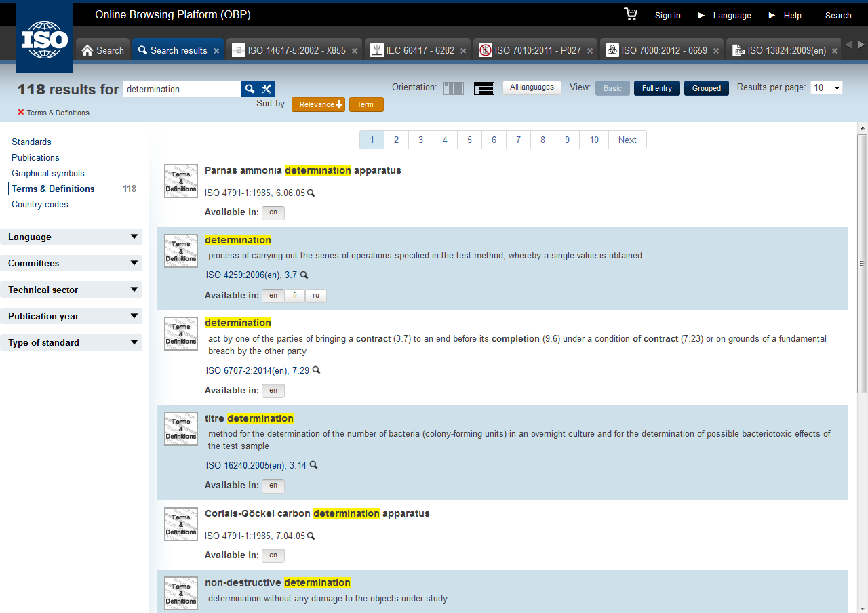This screenshot has width=868, height=613.
Task: Close the Search results tab
Action: pyautogui.click(x=216, y=51)
